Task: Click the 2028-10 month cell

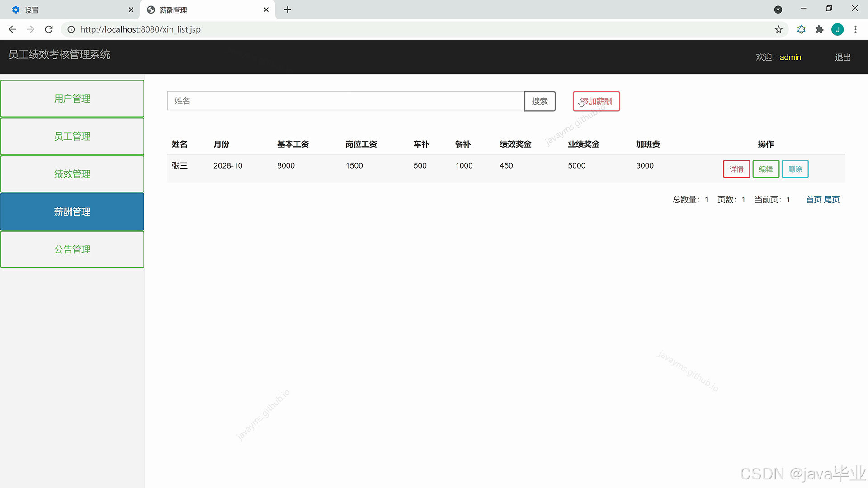Action: (x=228, y=166)
